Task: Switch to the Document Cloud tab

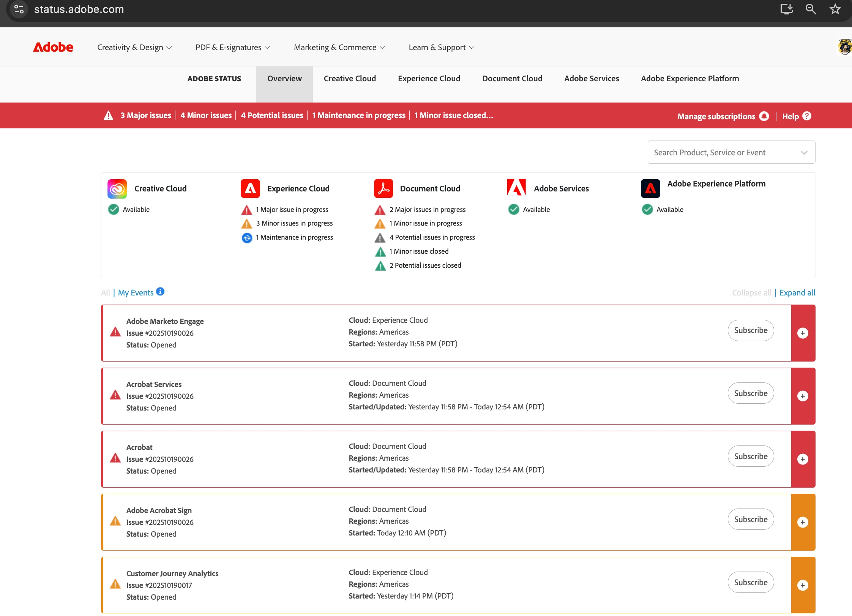Action: coord(512,79)
